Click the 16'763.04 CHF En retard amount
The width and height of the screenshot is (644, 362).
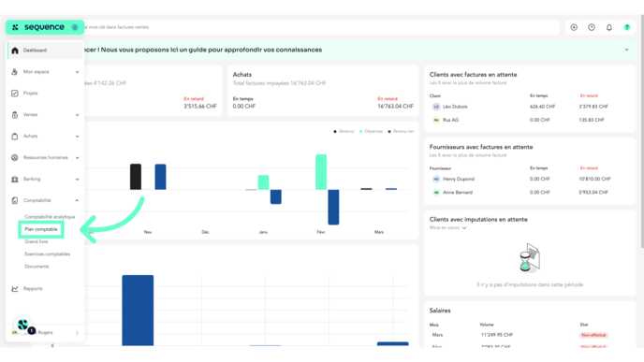pyautogui.click(x=395, y=107)
